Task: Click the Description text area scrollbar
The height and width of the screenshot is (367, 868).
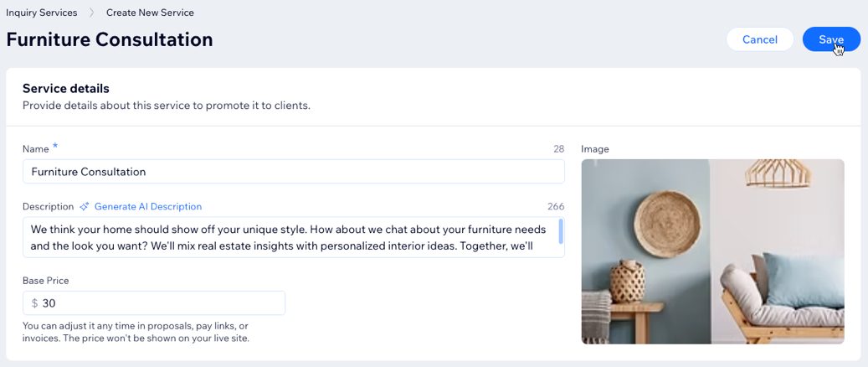Action: 560,231
